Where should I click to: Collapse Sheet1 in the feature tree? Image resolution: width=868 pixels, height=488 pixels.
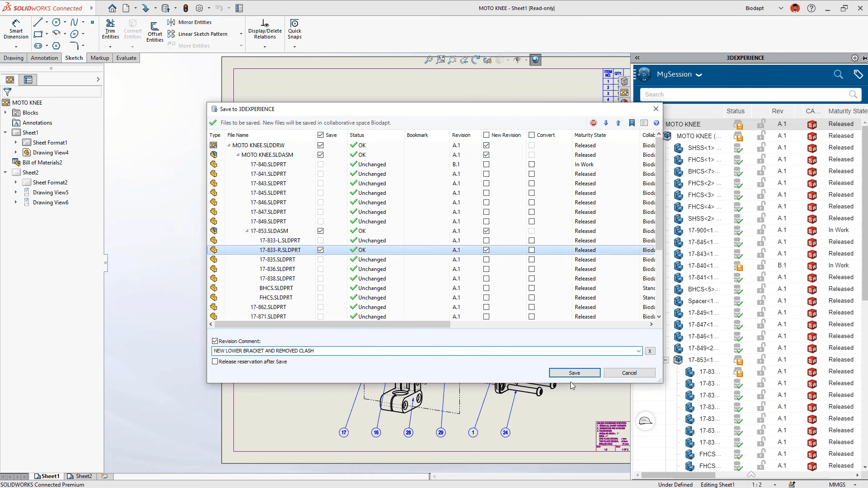click(x=5, y=133)
